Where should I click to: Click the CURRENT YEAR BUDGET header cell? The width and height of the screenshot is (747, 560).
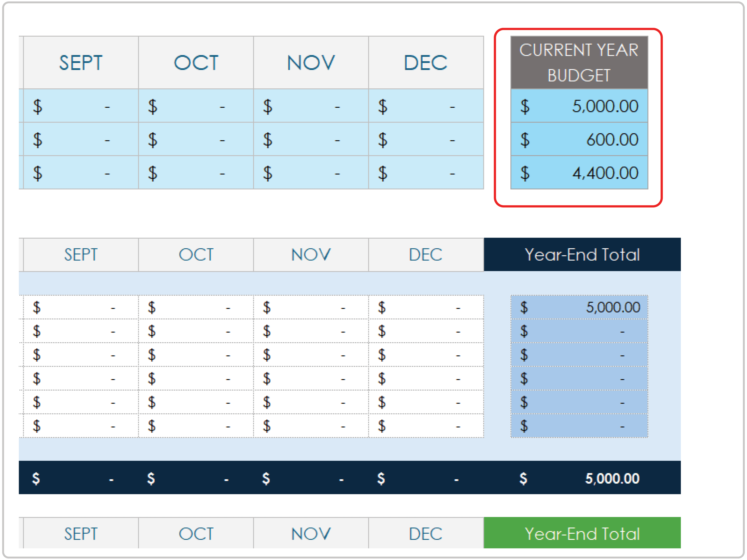coord(579,62)
